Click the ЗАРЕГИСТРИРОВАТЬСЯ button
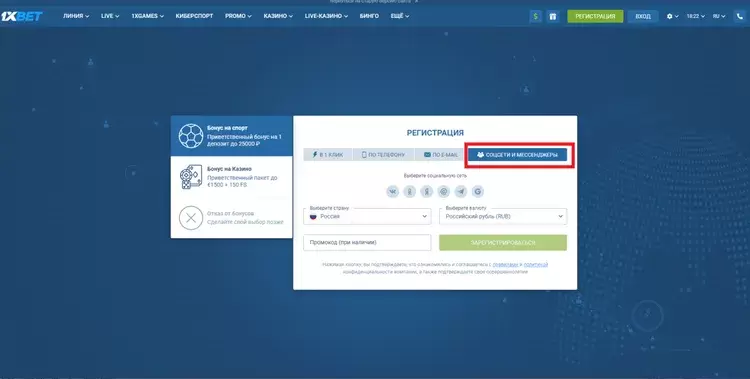Viewport: 750px width, 379px height. pos(503,243)
